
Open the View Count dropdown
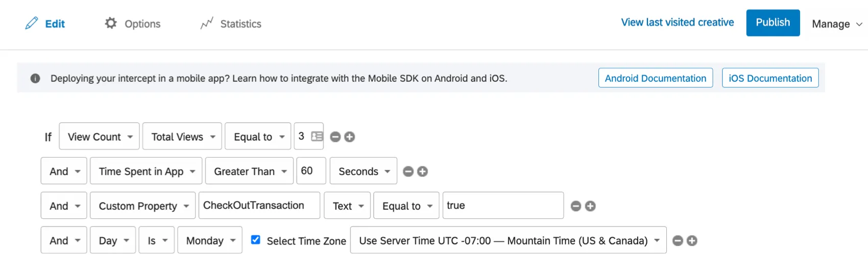click(x=100, y=137)
